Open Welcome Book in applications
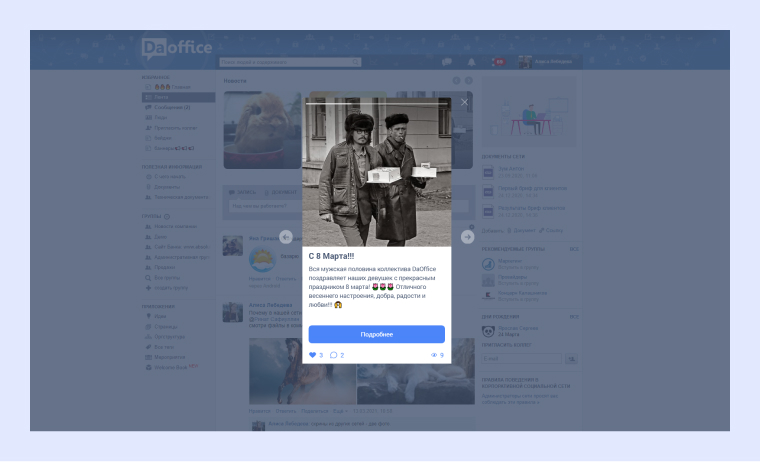The width and height of the screenshot is (760, 462). 172,367
